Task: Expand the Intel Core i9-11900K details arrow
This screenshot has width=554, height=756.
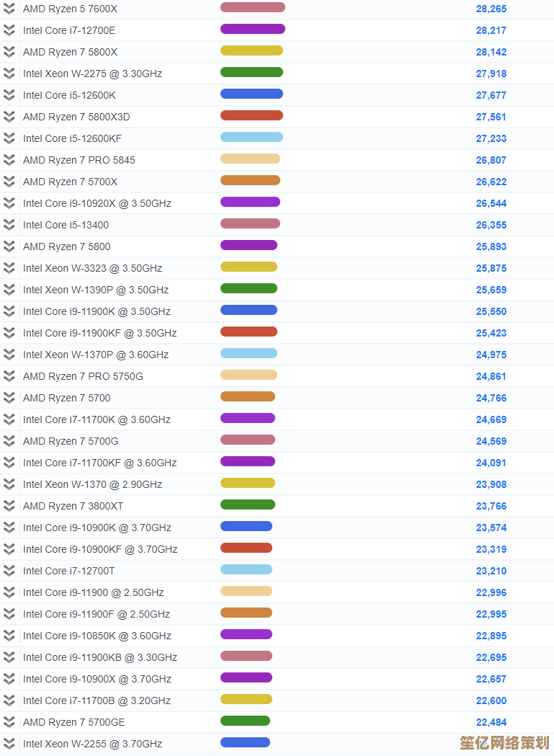Action: [x=9, y=311]
